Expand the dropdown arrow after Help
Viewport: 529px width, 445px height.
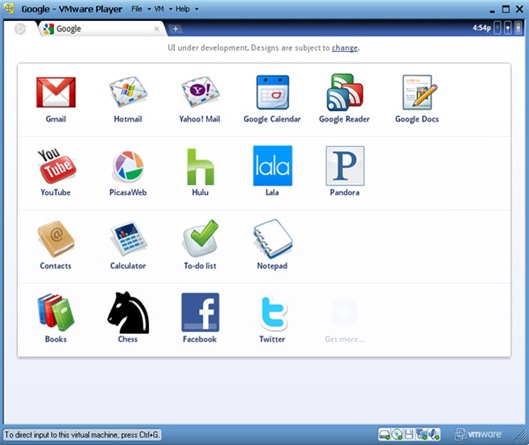(197, 9)
